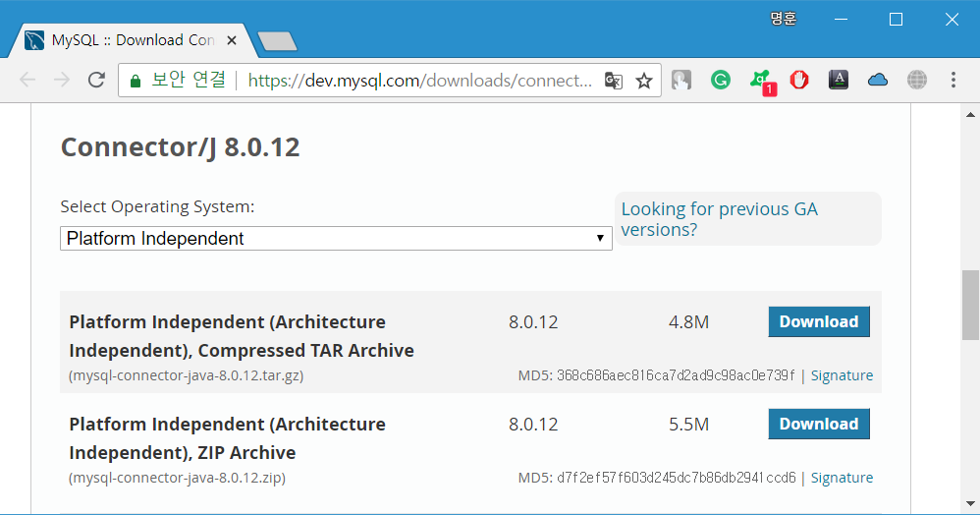The height and width of the screenshot is (515, 980).
Task: Open a new tab
Action: point(277,41)
